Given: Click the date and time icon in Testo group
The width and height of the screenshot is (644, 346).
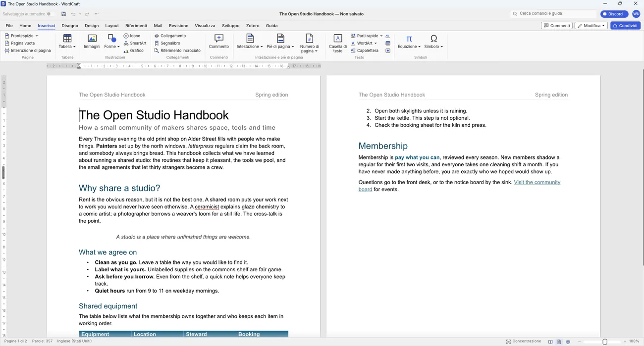Looking at the screenshot, I should 387,43.
